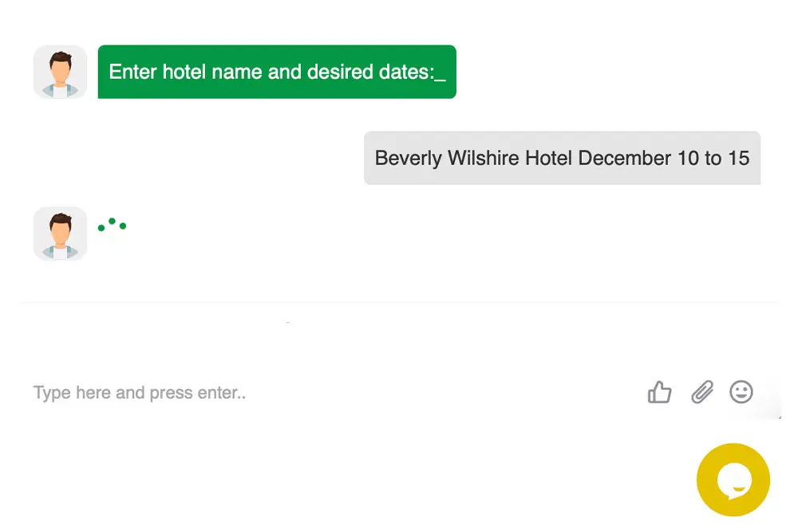
Task: Give a thumbs up to the conversation
Action: (x=659, y=392)
